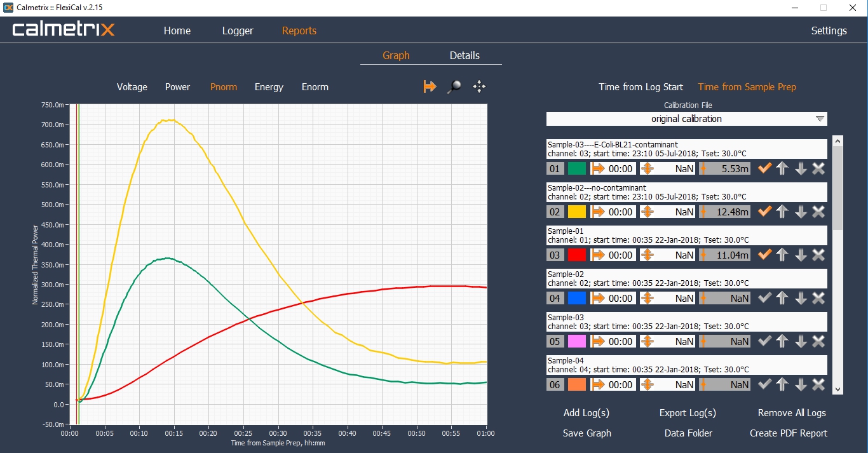
Task: Switch to the Details tab
Action: (465, 55)
